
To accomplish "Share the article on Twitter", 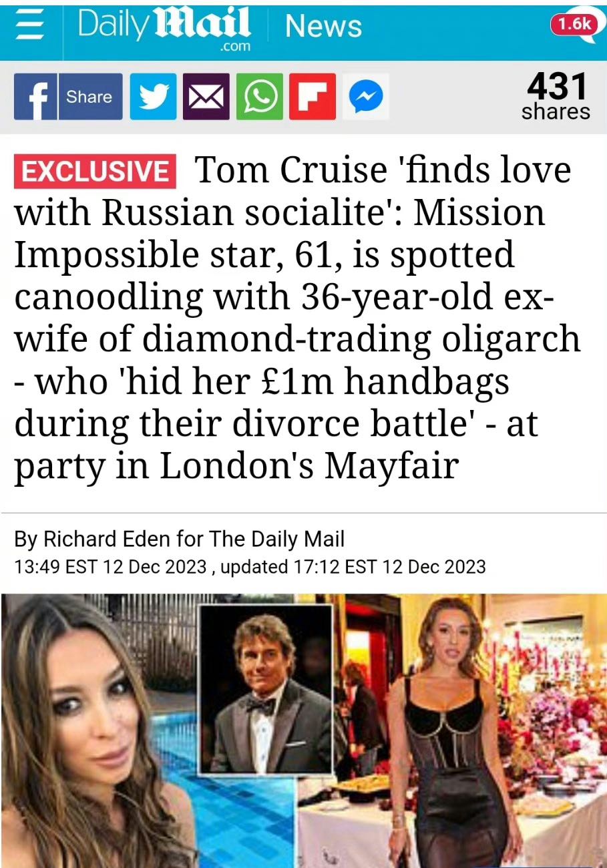I will (153, 97).
